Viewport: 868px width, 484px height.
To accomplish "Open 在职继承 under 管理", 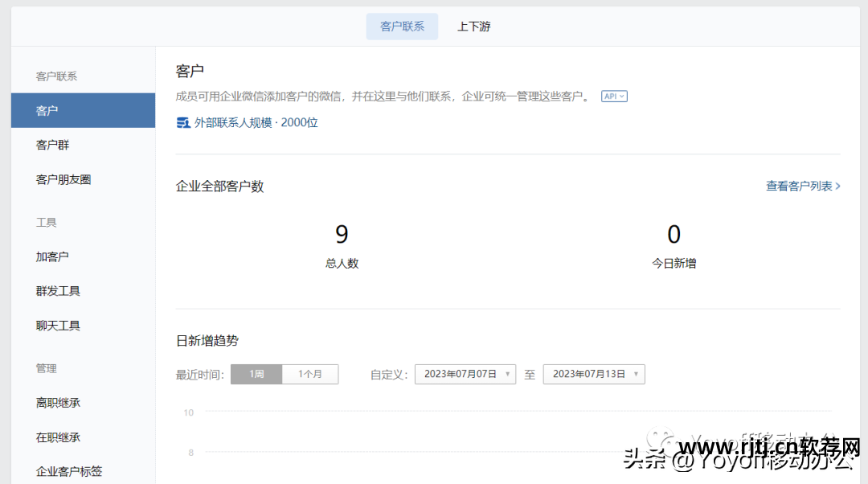I will point(58,437).
